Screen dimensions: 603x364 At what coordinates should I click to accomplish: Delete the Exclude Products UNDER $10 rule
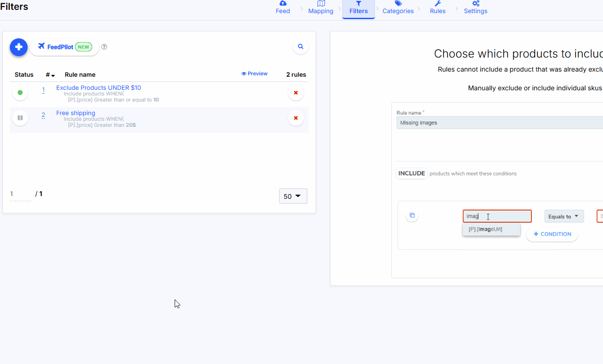[x=295, y=93]
